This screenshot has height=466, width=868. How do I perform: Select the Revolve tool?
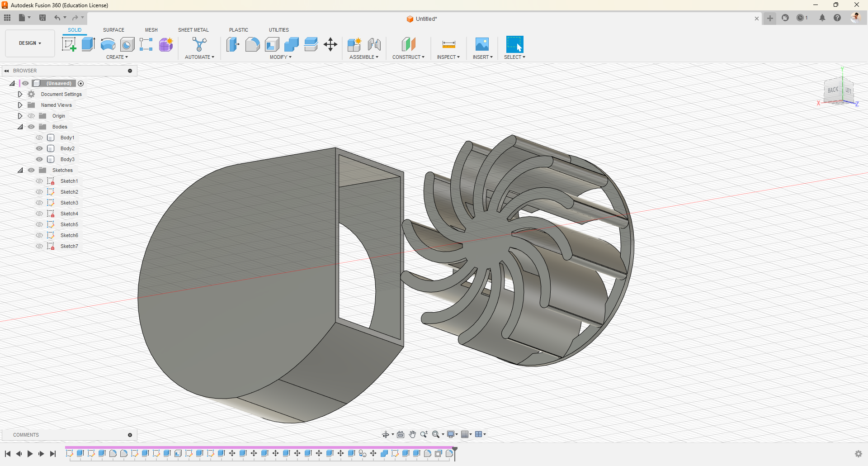108,44
